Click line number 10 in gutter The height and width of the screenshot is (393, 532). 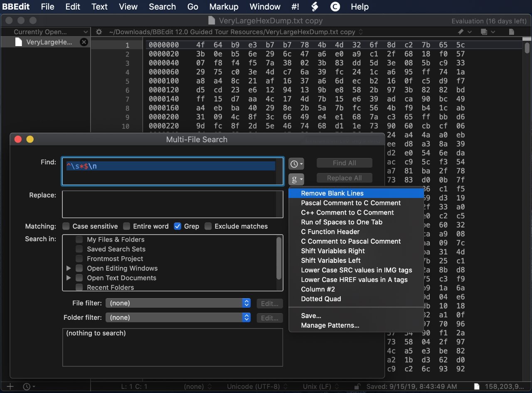point(125,126)
